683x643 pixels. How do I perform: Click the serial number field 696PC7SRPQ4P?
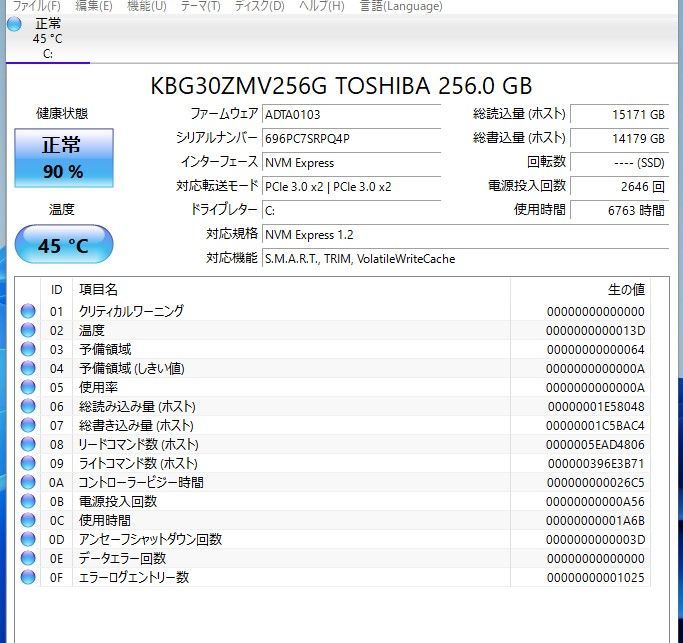(352, 139)
